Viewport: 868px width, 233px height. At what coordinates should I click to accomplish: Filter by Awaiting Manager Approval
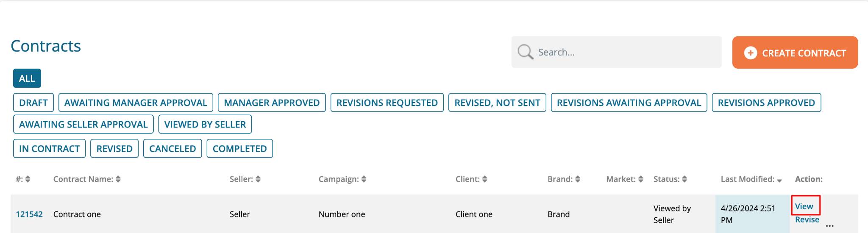click(136, 103)
